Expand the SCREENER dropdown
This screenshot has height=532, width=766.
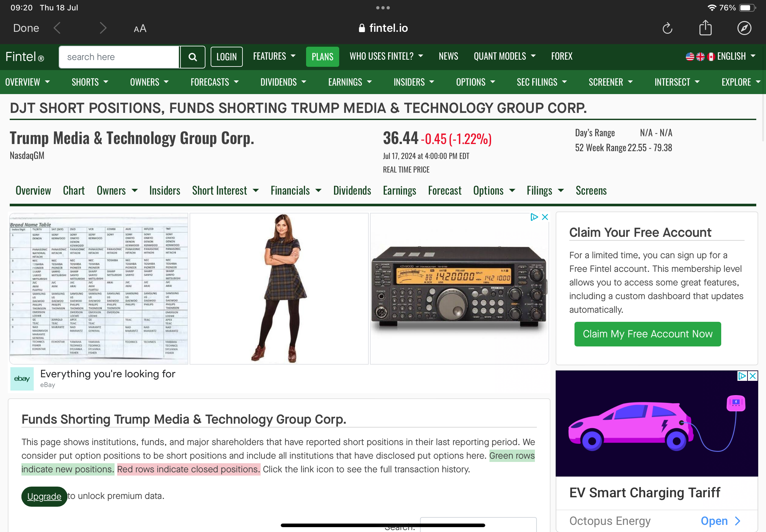coord(610,82)
